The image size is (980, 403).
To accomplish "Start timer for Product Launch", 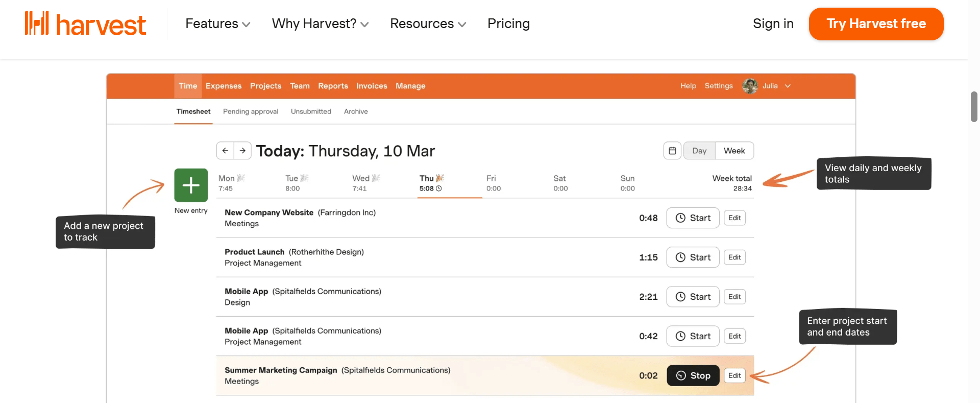I will pyautogui.click(x=693, y=257).
